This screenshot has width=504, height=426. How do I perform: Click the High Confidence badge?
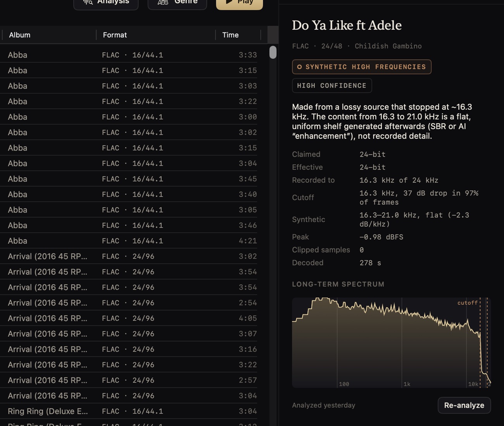point(332,86)
